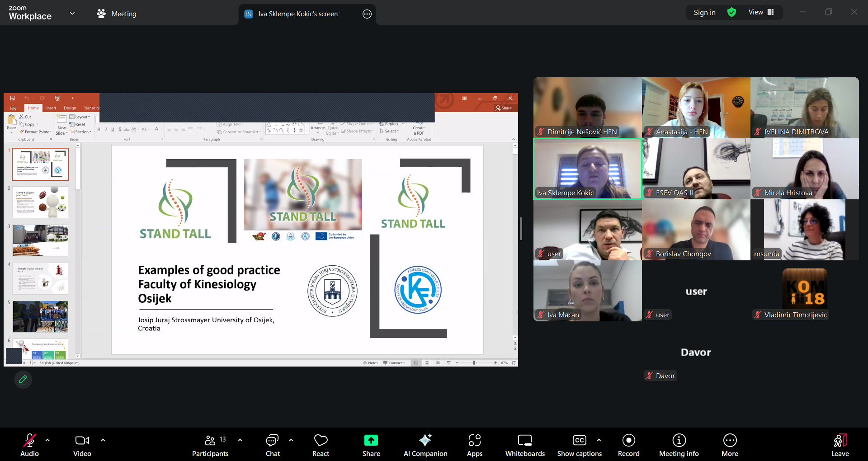The height and width of the screenshot is (461, 868).
Task: Open Meeting info
Action: (679, 445)
